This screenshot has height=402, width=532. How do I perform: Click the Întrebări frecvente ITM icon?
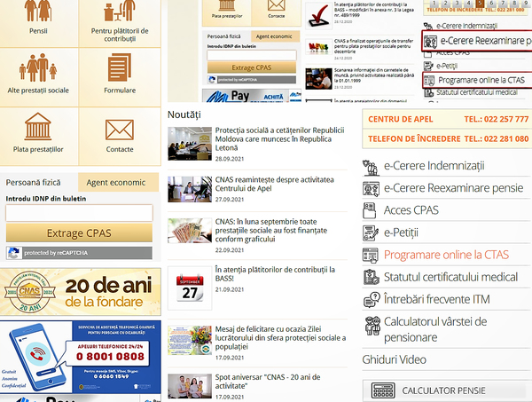tap(371, 299)
